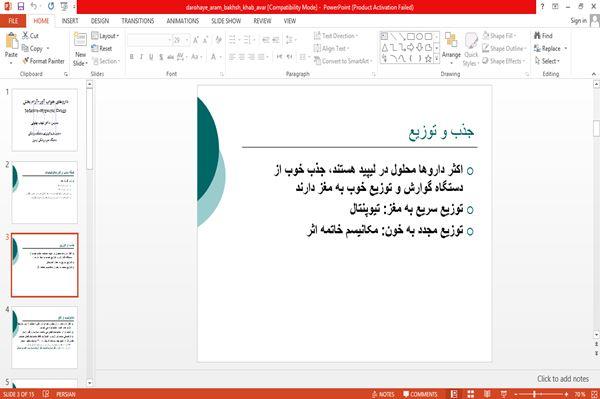Viewport: 600px width, 399px height.
Task: Select slide 4 thumbnail
Action: coord(44,337)
